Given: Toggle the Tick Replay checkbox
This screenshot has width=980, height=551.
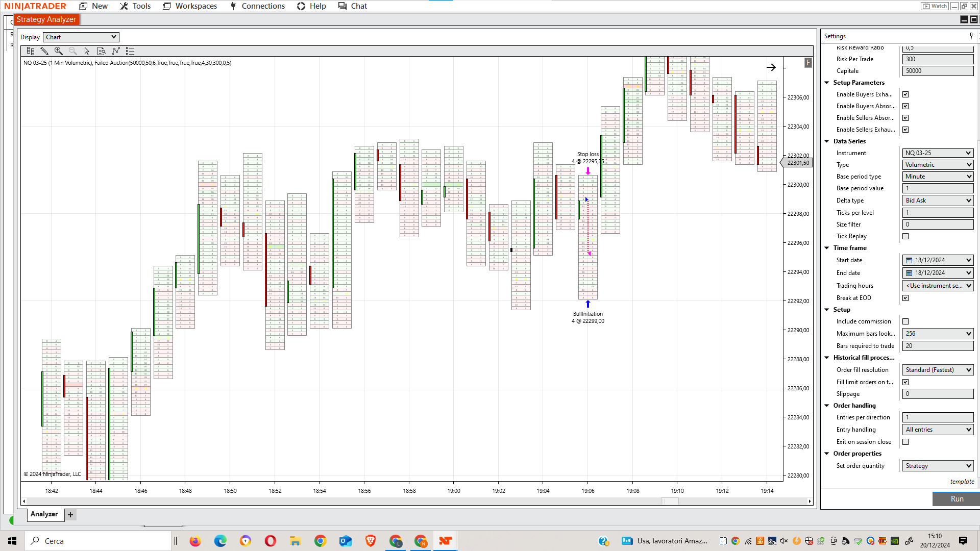Looking at the screenshot, I should (x=905, y=236).
